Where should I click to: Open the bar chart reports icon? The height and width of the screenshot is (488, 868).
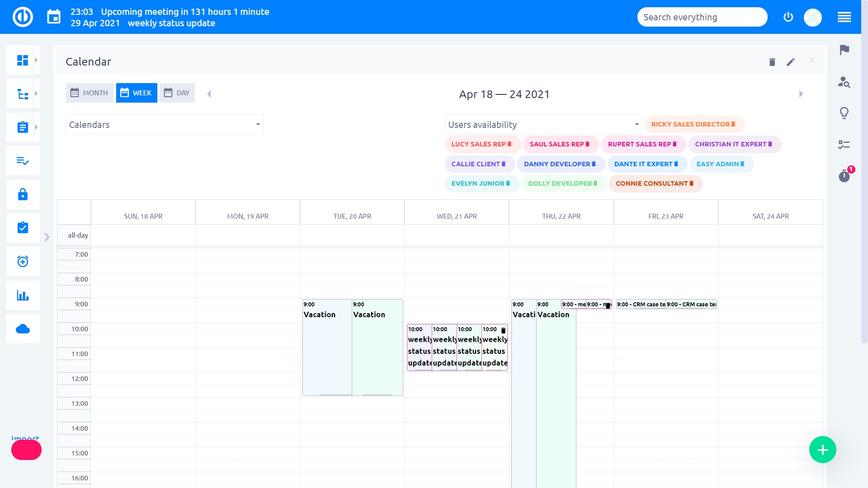click(23, 295)
